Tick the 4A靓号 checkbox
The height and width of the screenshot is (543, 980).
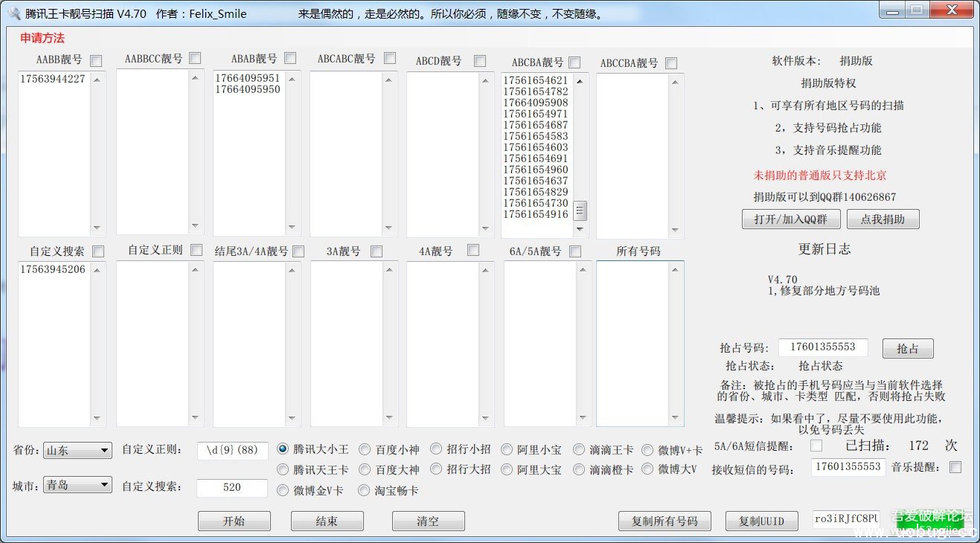(473, 250)
